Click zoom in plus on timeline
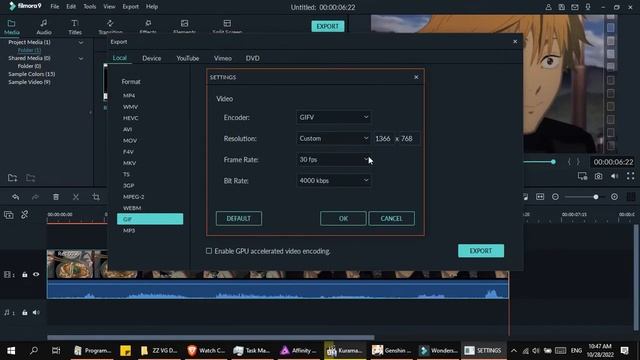Screen dimensions: 640x360 click(614, 197)
